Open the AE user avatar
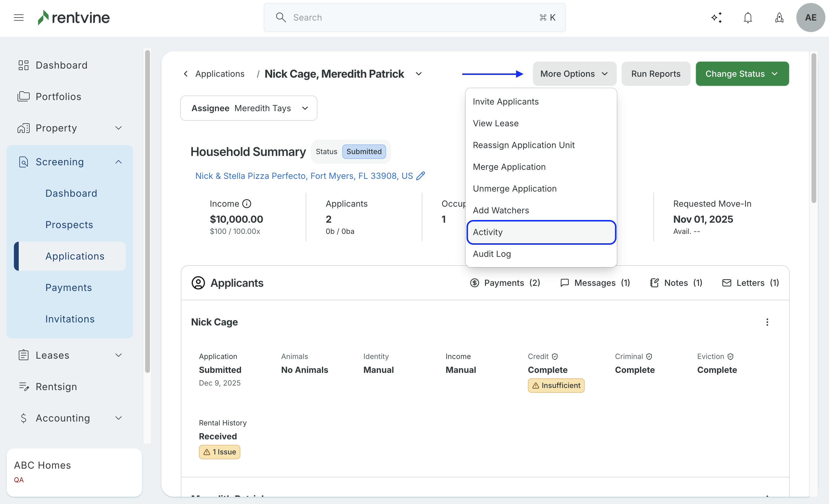This screenshot has height=504, width=829. pyautogui.click(x=811, y=18)
